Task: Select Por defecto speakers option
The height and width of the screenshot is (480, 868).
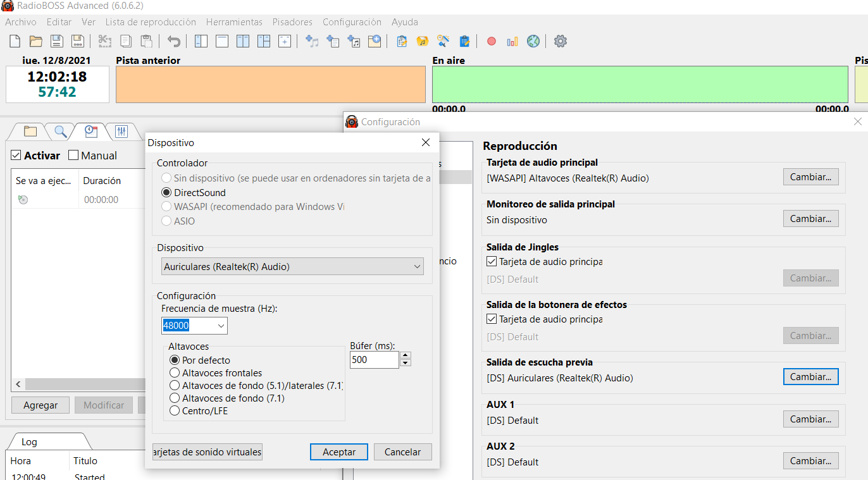Action: pos(175,360)
